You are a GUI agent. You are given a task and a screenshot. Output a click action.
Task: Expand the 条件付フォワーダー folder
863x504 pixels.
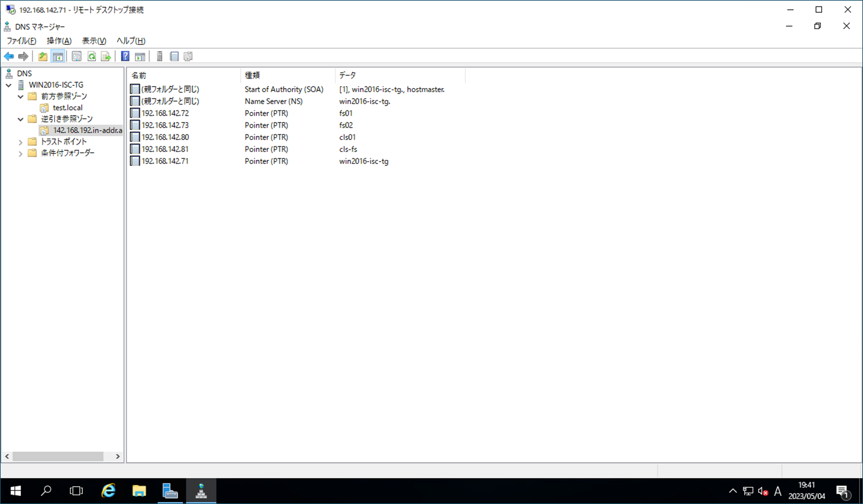[x=21, y=153]
